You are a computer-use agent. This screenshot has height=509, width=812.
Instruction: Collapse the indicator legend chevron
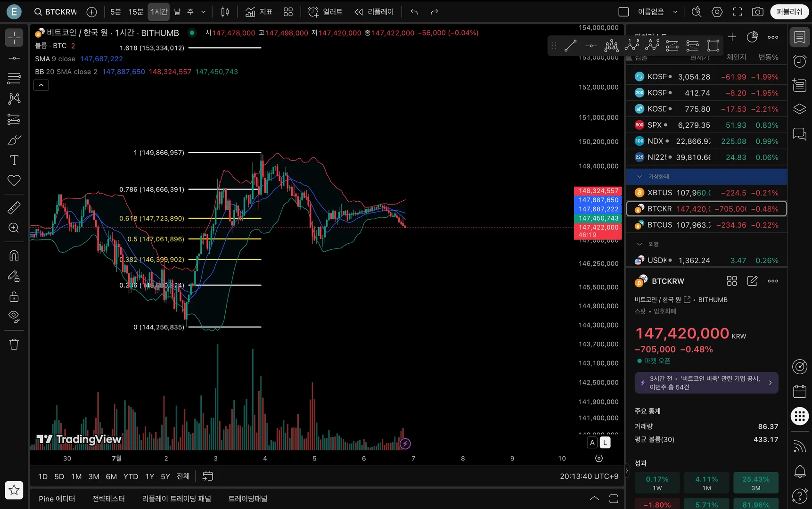pos(41,85)
